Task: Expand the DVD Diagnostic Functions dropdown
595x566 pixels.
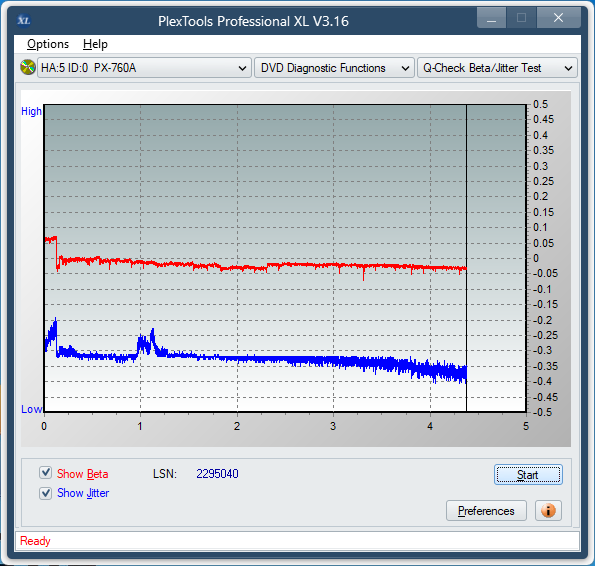Action: [x=334, y=68]
